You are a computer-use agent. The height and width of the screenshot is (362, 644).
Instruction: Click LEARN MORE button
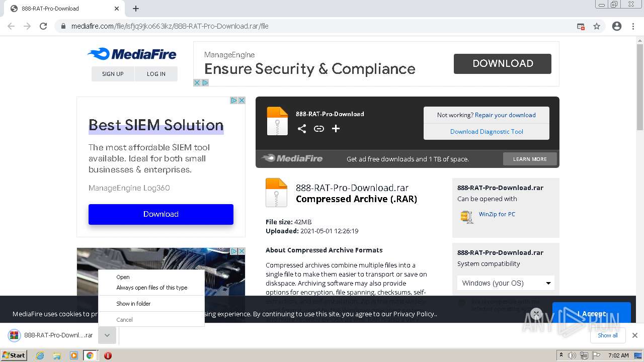tap(530, 159)
